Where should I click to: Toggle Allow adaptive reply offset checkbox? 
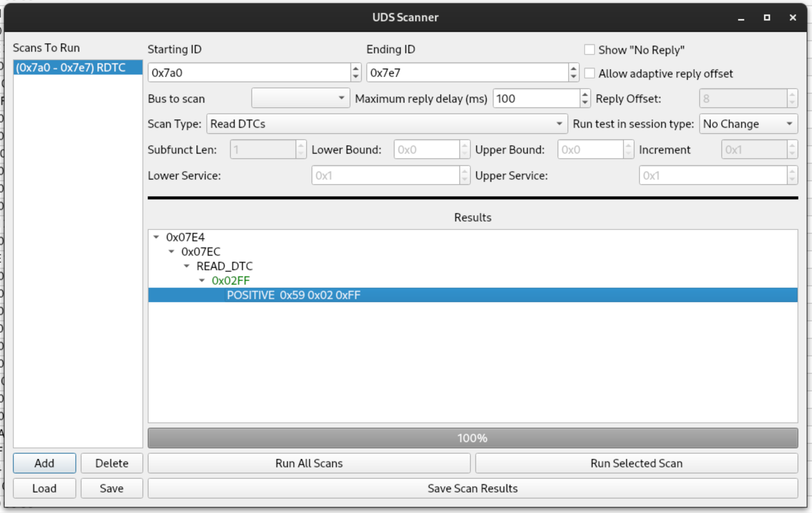click(590, 74)
